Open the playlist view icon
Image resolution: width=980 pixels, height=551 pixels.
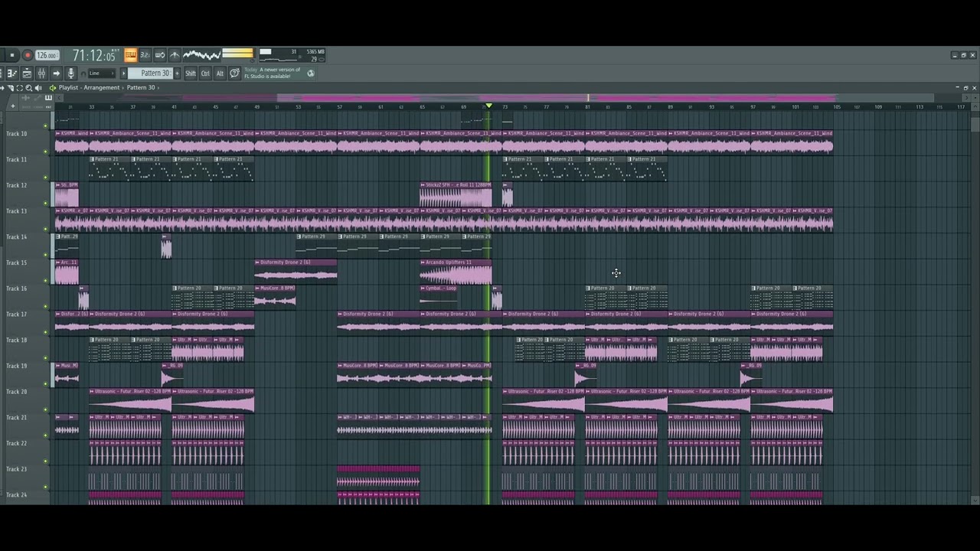coord(12,73)
